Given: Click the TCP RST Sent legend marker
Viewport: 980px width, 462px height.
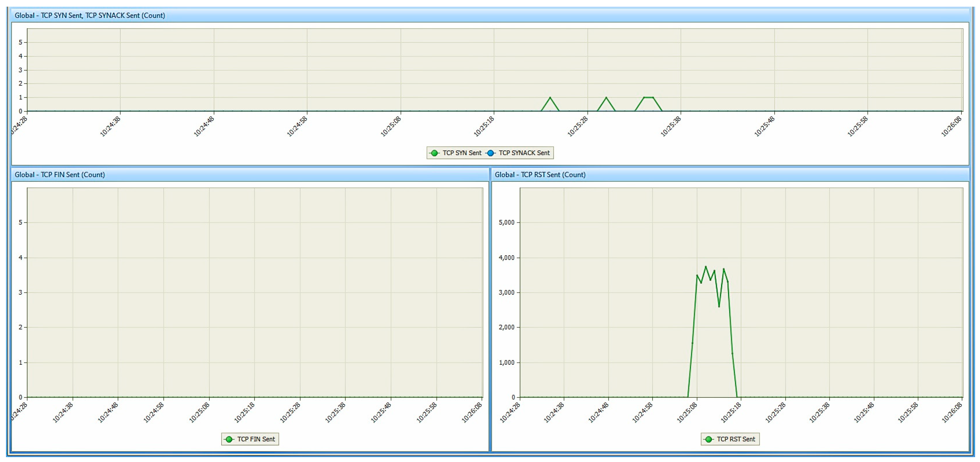Looking at the screenshot, I should point(708,439).
